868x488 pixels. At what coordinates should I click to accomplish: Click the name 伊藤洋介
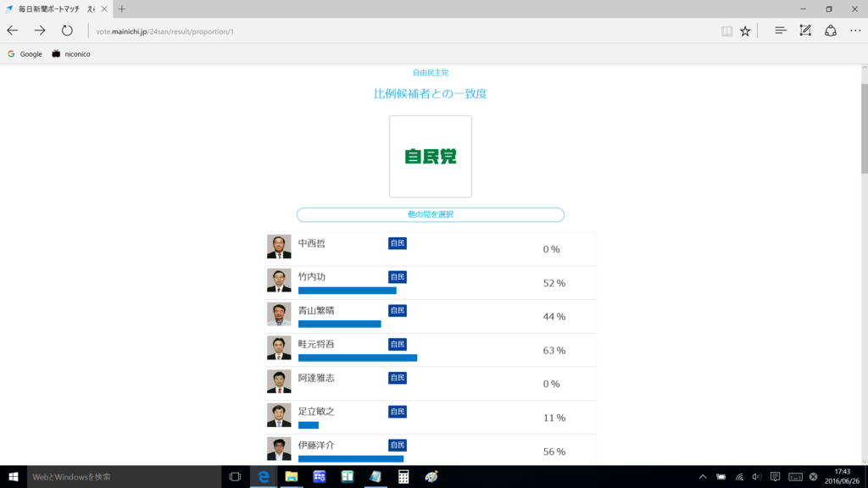tap(316, 446)
